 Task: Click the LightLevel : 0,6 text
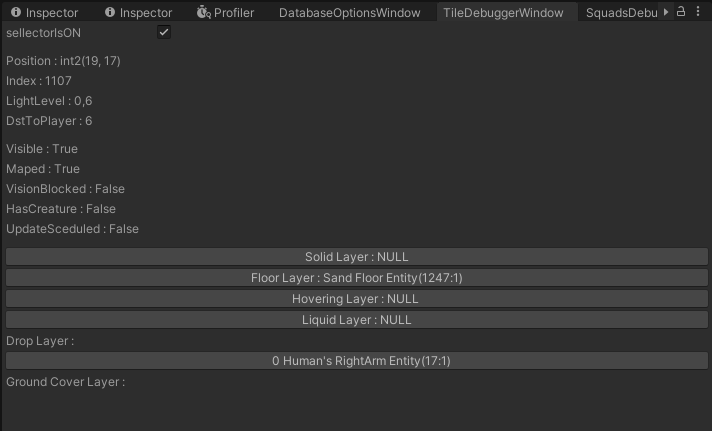coord(49,101)
